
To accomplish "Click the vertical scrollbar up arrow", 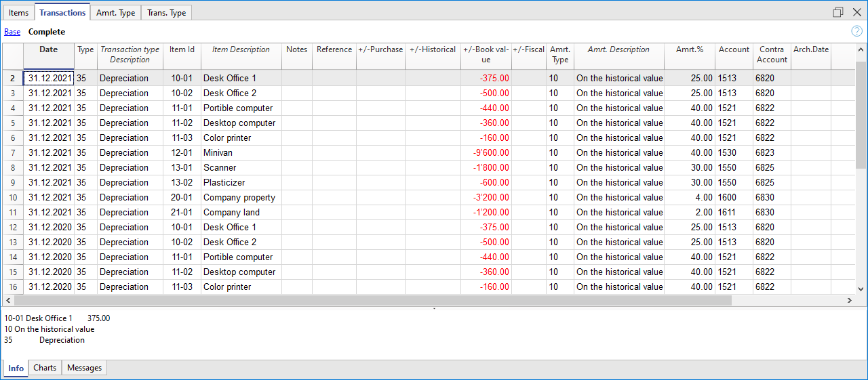I will tap(861, 50).
